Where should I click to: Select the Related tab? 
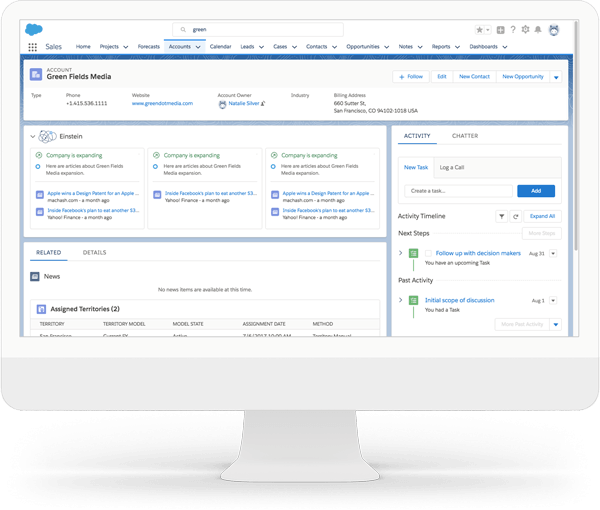49,253
